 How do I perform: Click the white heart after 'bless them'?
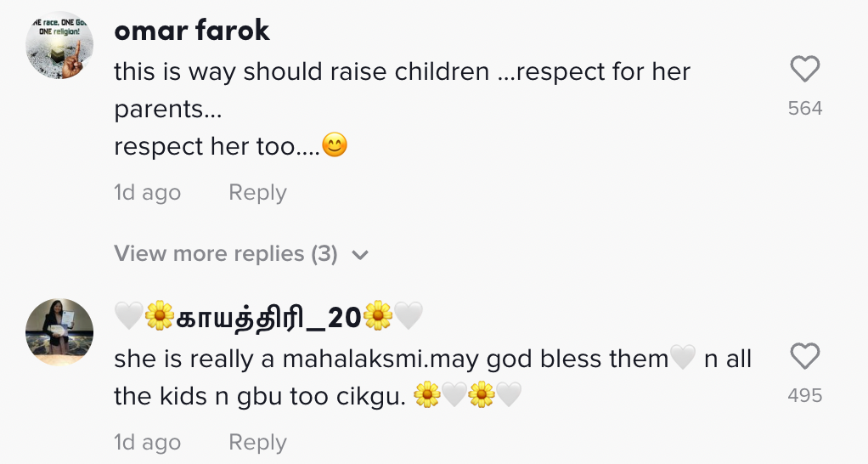tap(683, 359)
